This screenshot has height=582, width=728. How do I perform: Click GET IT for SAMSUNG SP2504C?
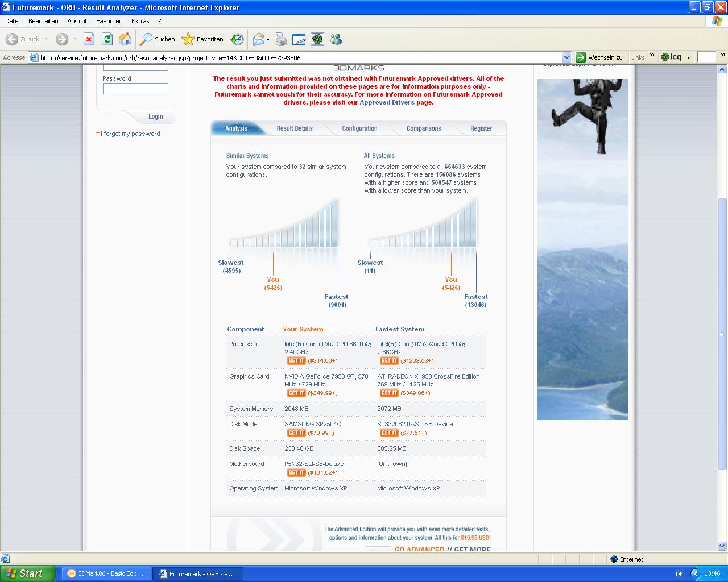click(296, 433)
